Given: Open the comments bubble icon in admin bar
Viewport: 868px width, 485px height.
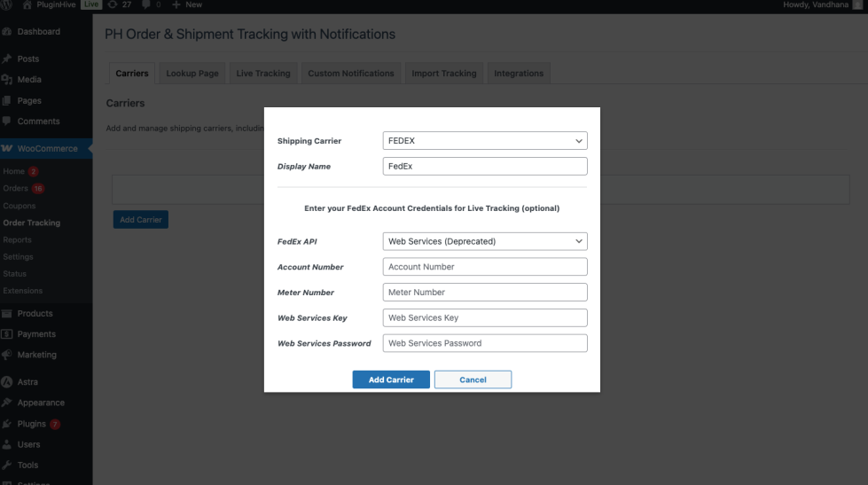Looking at the screenshot, I should [x=145, y=4].
